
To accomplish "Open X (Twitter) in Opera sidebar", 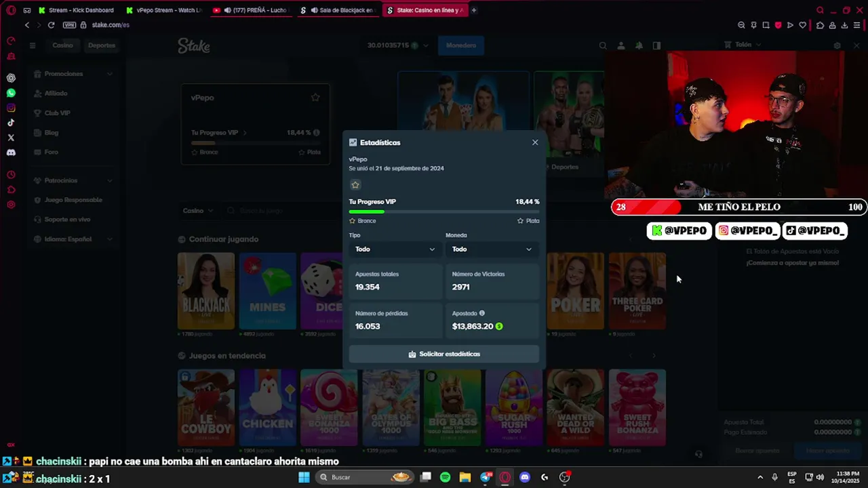I will point(11,138).
